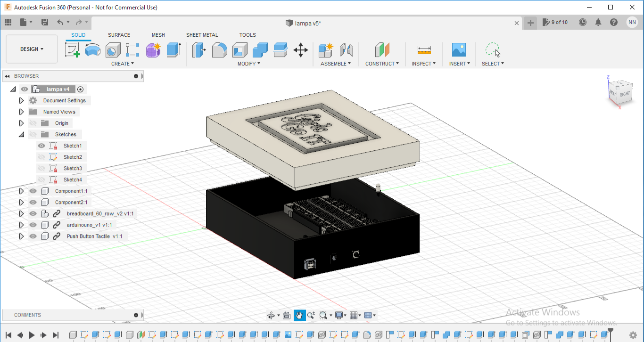644x342 pixels.
Task: Choose the Rectangular Pattern tool icon
Action: tap(132, 49)
